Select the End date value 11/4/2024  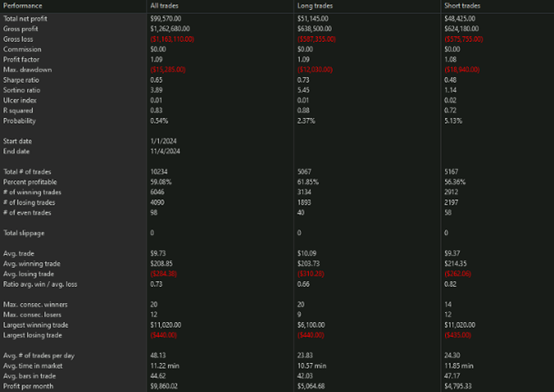point(165,151)
